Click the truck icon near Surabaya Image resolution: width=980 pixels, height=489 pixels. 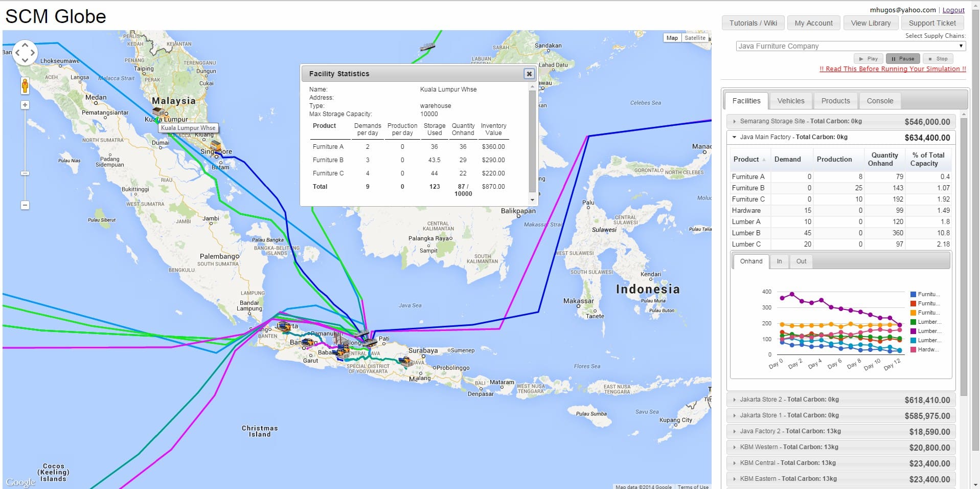[x=405, y=361]
